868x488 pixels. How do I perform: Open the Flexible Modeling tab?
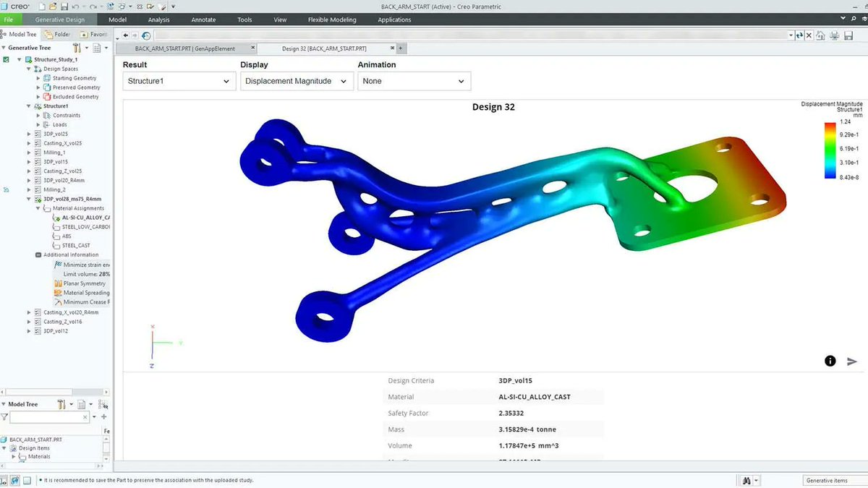[x=332, y=20]
